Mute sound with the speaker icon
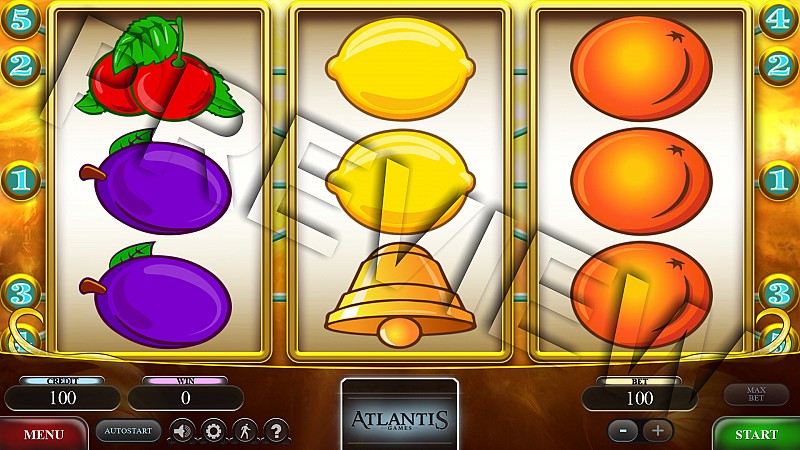This screenshot has height=450, width=800. tap(182, 431)
